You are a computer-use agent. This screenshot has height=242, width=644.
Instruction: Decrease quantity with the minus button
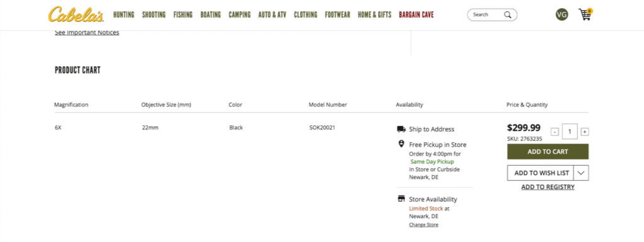555,132
